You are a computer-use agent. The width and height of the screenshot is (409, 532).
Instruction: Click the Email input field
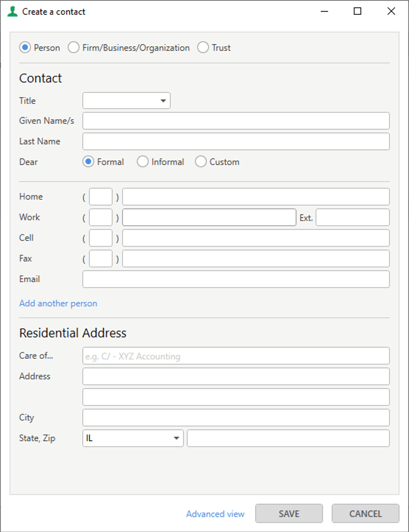point(236,279)
